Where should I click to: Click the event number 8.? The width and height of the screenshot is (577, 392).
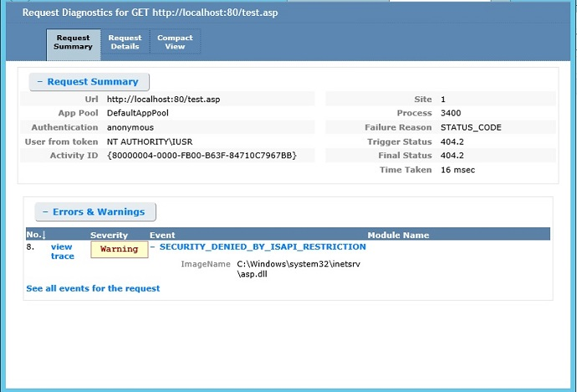(x=30, y=247)
